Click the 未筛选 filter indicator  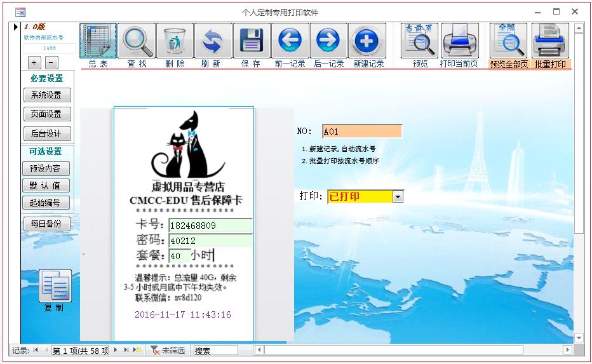(168, 351)
